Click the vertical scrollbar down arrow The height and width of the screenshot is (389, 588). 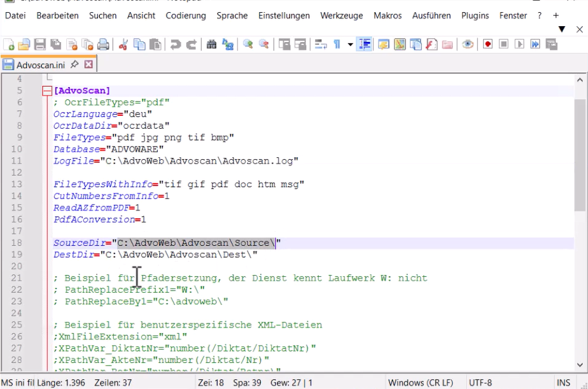pos(580,365)
